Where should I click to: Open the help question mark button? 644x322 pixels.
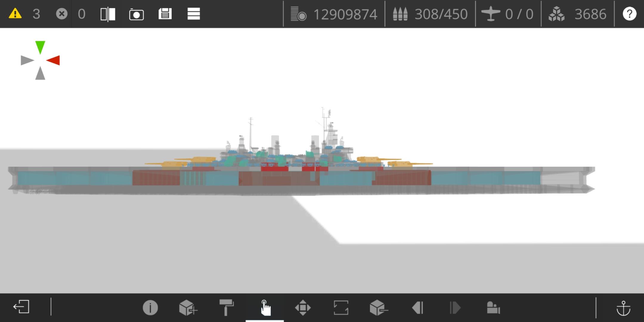[x=629, y=14]
